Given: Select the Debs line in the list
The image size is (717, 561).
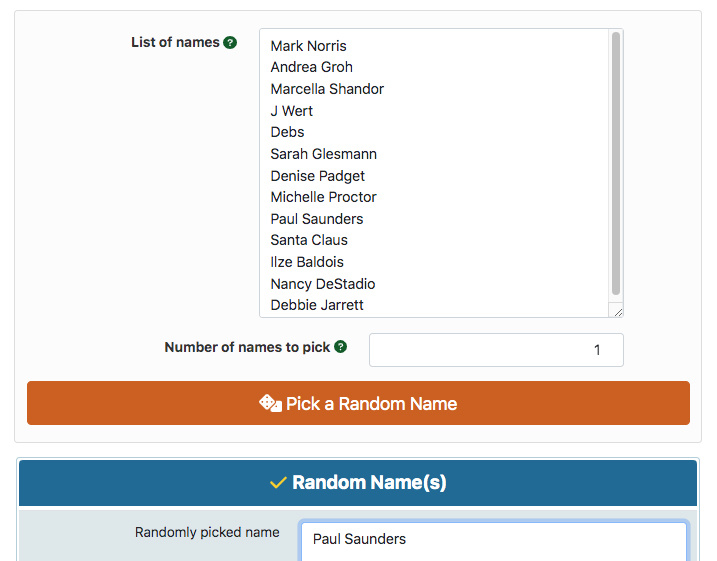Looking at the screenshot, I should 287,132.
